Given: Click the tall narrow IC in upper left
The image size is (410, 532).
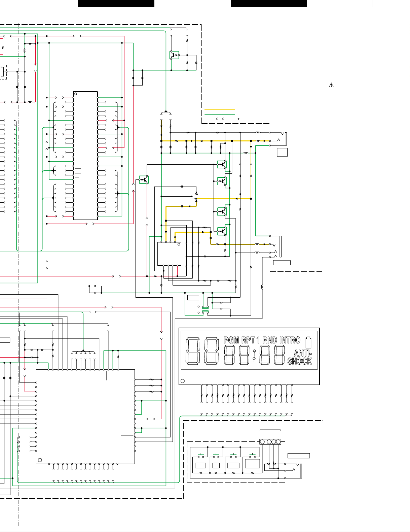Looking at the screenshot, I should 85,156.
